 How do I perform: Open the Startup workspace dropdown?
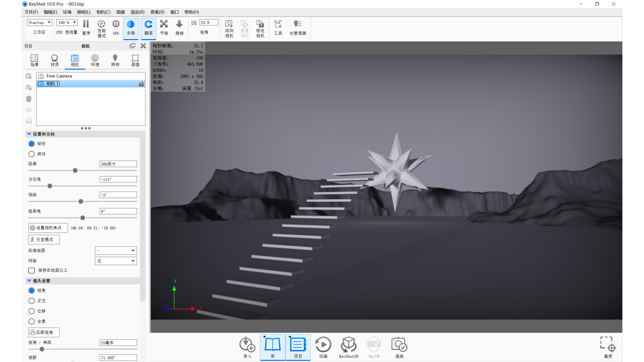39,22
